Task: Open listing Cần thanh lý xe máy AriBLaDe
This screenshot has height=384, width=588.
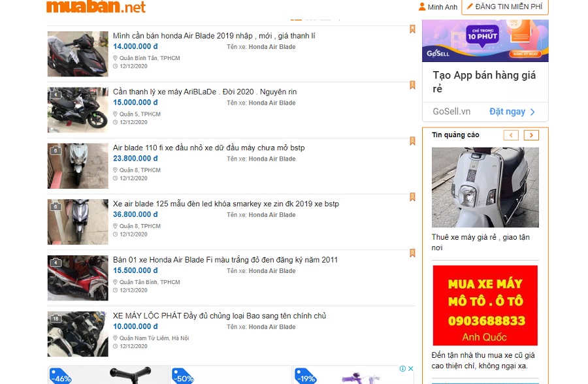Action: [x=204, y=92]
